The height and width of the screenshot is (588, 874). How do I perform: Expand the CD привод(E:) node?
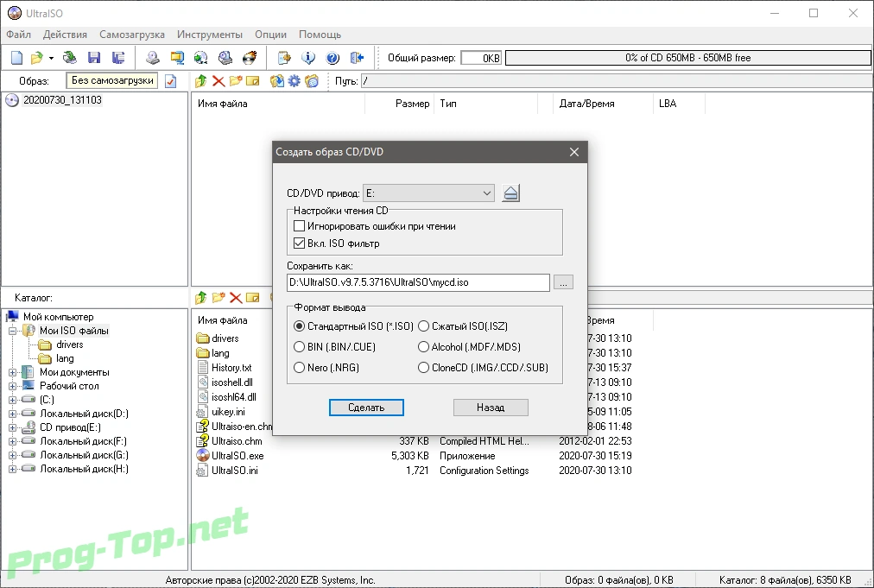pyautogui.click(x=12, y=427)
